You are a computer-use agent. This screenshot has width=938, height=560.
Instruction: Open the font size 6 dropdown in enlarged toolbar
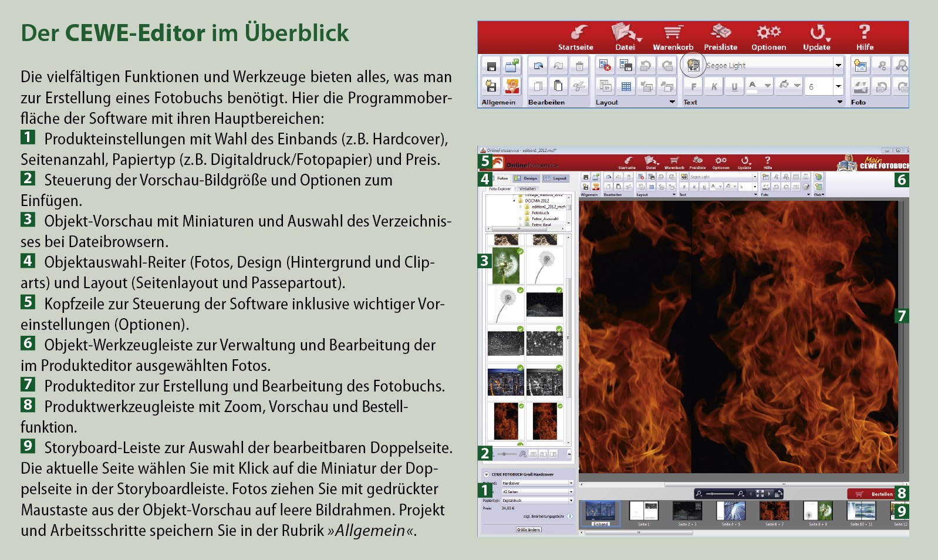click(x=838, y=86)
